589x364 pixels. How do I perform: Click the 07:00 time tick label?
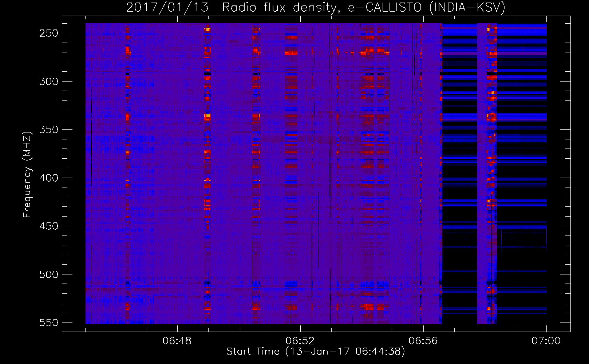(546, 341)
